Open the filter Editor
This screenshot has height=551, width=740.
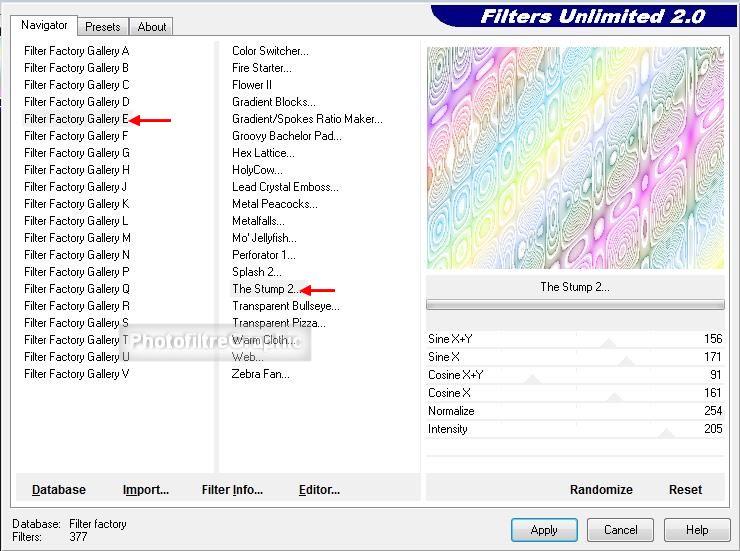(319, 490)
